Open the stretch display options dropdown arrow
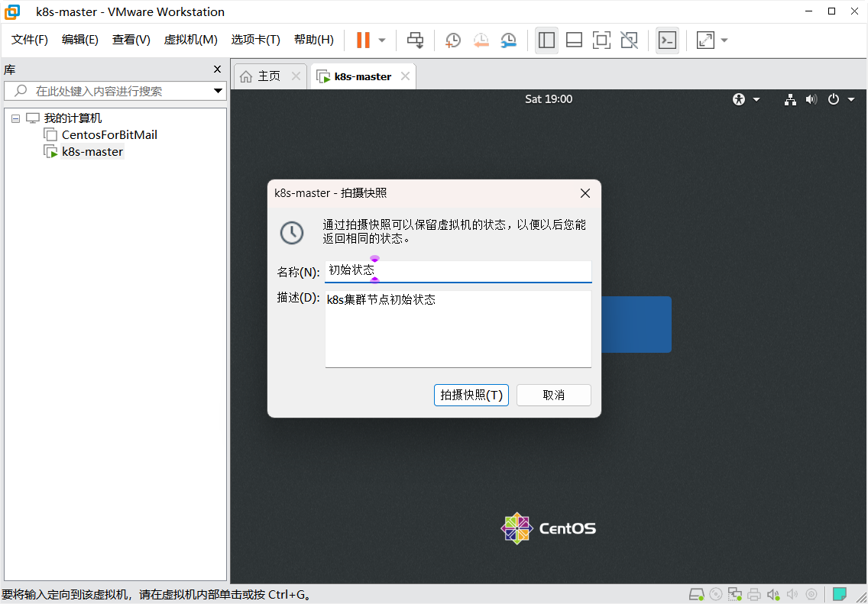Screen dimensions: 868x604 [724, 40]
